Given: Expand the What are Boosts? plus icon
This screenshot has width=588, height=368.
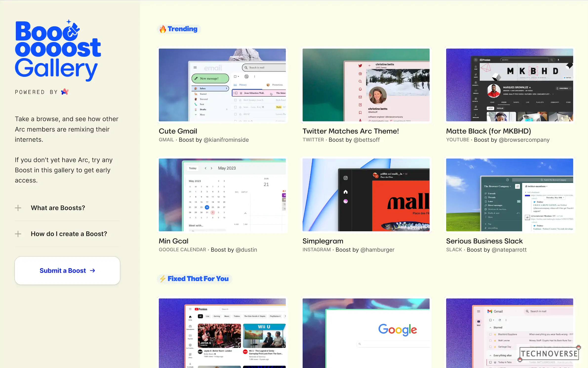Looking at the screenshot, I should [18, 208].
